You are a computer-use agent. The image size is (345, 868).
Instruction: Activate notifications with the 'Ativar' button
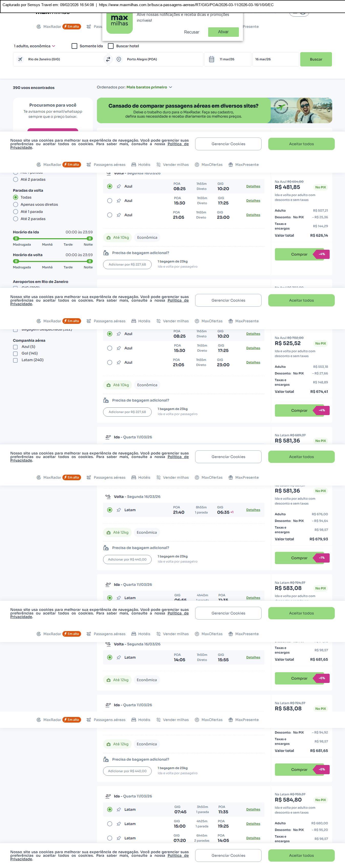coord(223,32)
